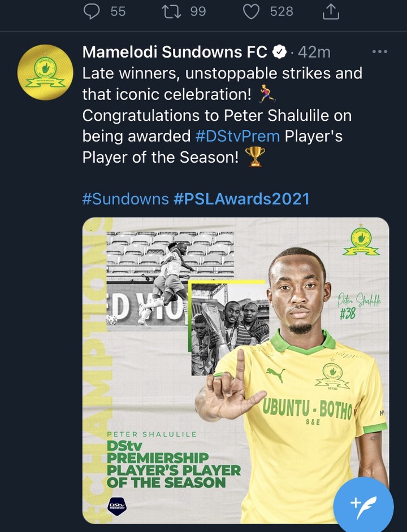Image resolution: width=407 pixels, height=532 pixels.
Task: Tap the trophy emoji in the tweet
Action: [256, 158]
